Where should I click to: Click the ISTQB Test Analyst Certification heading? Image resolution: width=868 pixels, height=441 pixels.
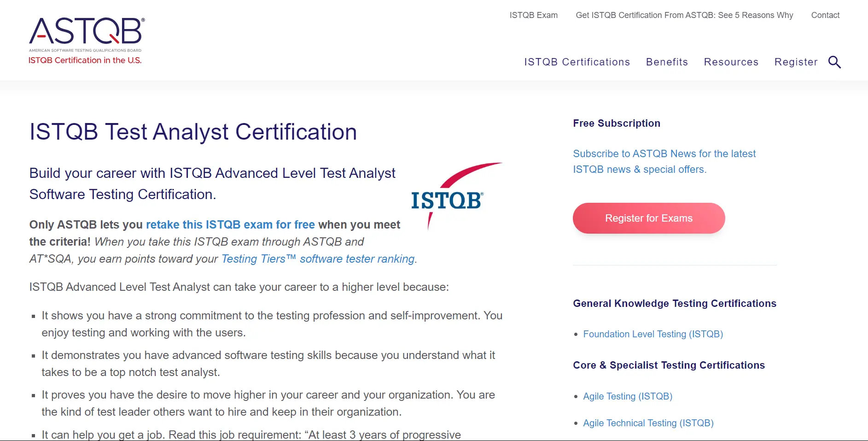[193, 132]
